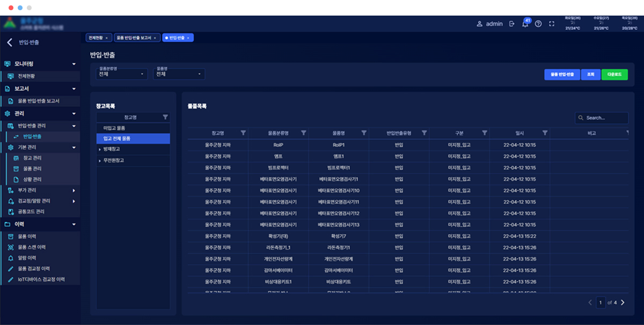Expand the 방재창고 tree node

coord(100,149)
